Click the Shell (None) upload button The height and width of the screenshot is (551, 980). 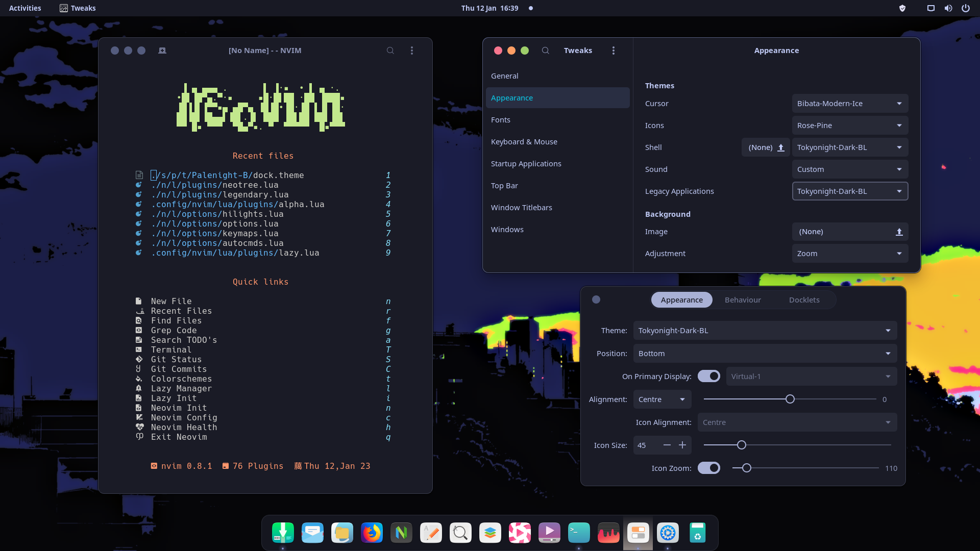766,147
